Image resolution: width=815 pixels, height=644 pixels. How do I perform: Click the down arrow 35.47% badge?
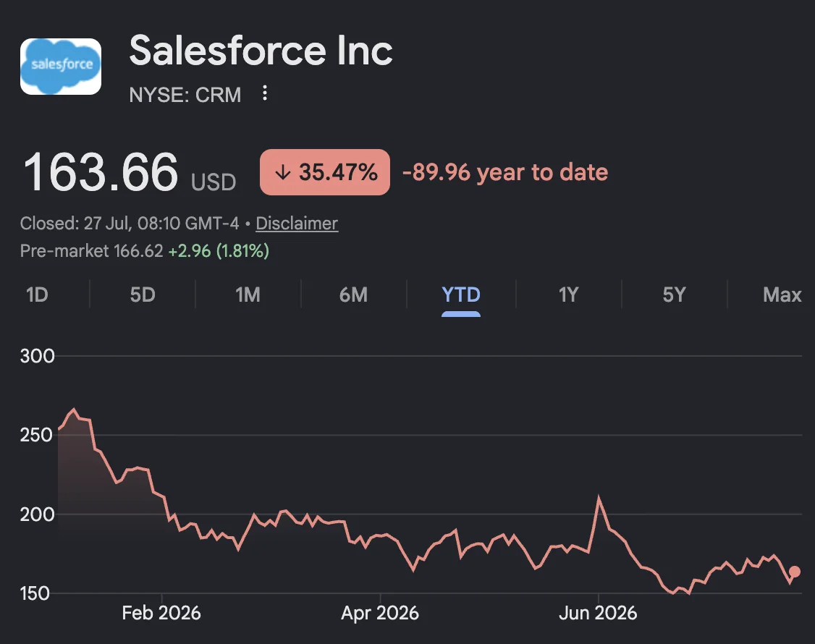coord(325,172)
